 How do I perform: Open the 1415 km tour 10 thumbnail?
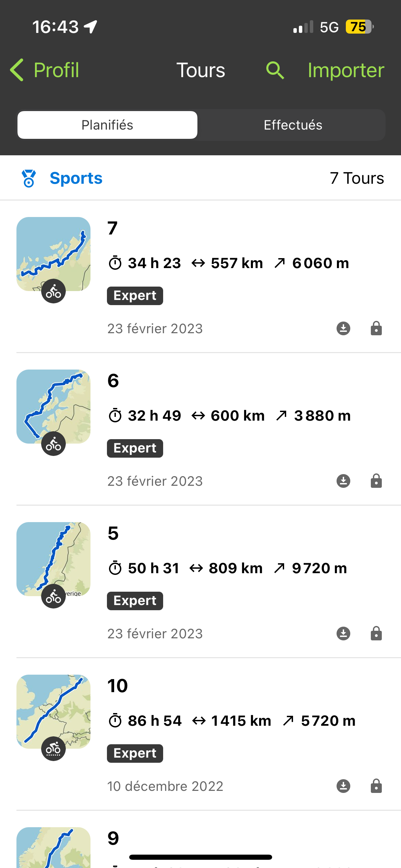(53, 711)
